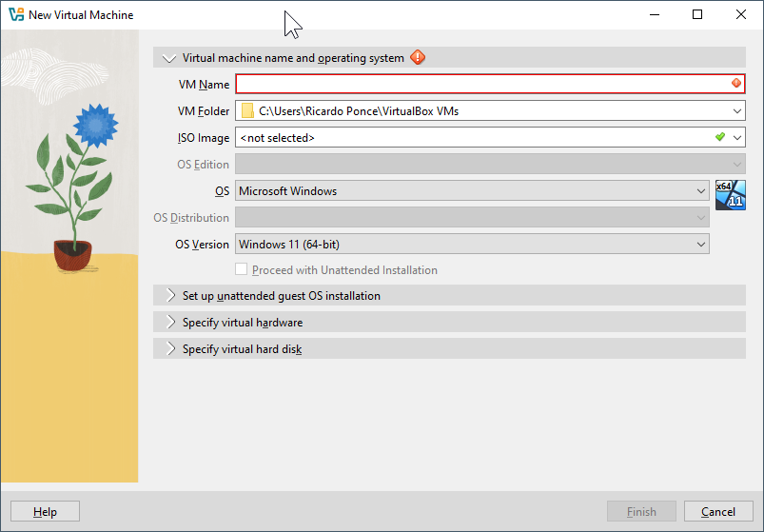Click the VM Folder label
Screen dimensions: 764x532
(204, 111)
